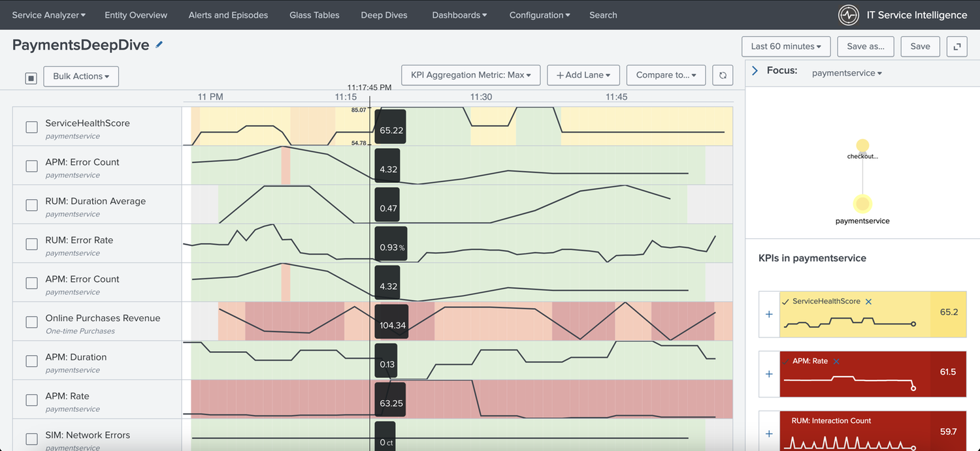The height and width of the screenshot is (451, 980).
Task: Go to Alerts and Episodes
Action: 228,15
